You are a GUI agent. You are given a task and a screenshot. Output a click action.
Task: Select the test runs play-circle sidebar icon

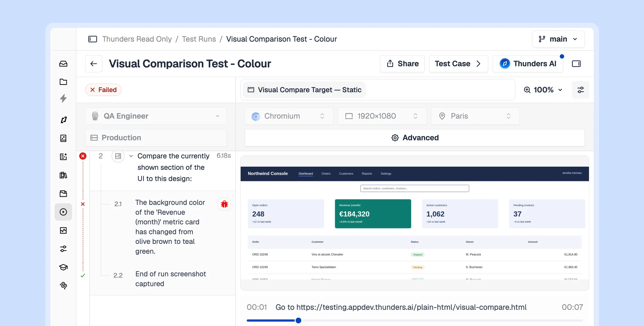(63, 212)
